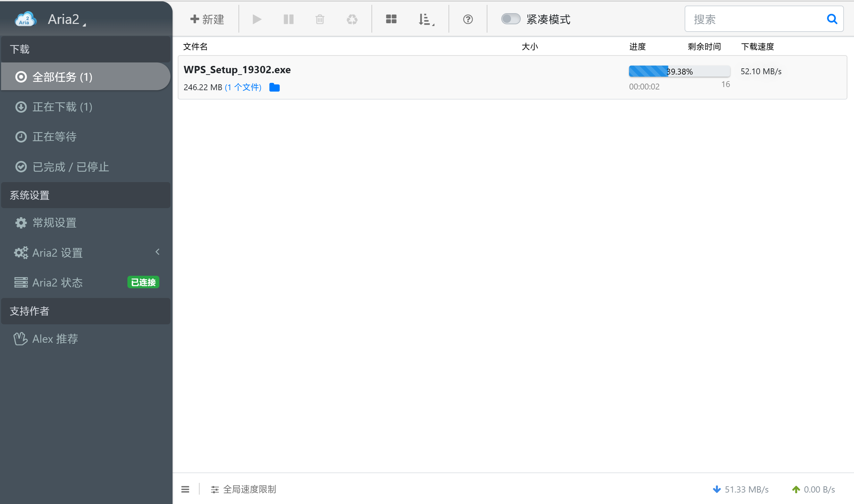Check the 已连接 Aria2 status badge
Screen dimensions: 854x504
143,282
